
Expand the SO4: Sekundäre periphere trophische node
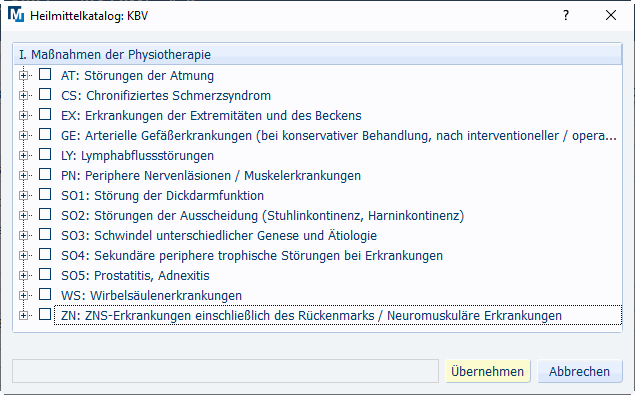tap(23, 255)
